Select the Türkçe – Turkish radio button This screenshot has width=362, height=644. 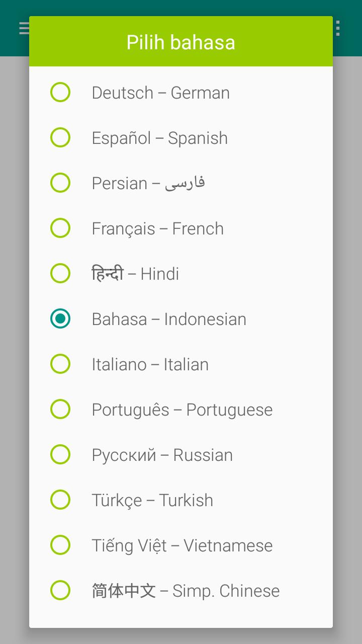tap(60, 500)
